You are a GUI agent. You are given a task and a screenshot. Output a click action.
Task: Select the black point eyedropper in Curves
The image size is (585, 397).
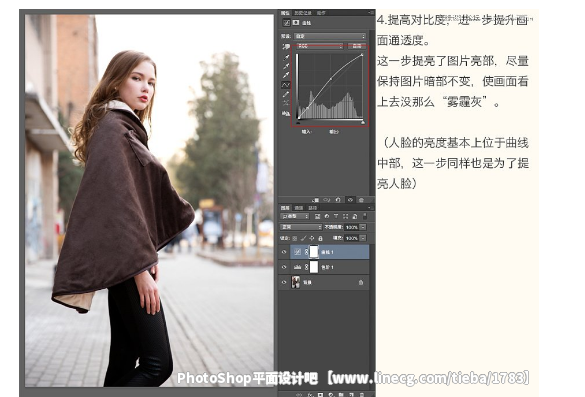click(286, 57)
